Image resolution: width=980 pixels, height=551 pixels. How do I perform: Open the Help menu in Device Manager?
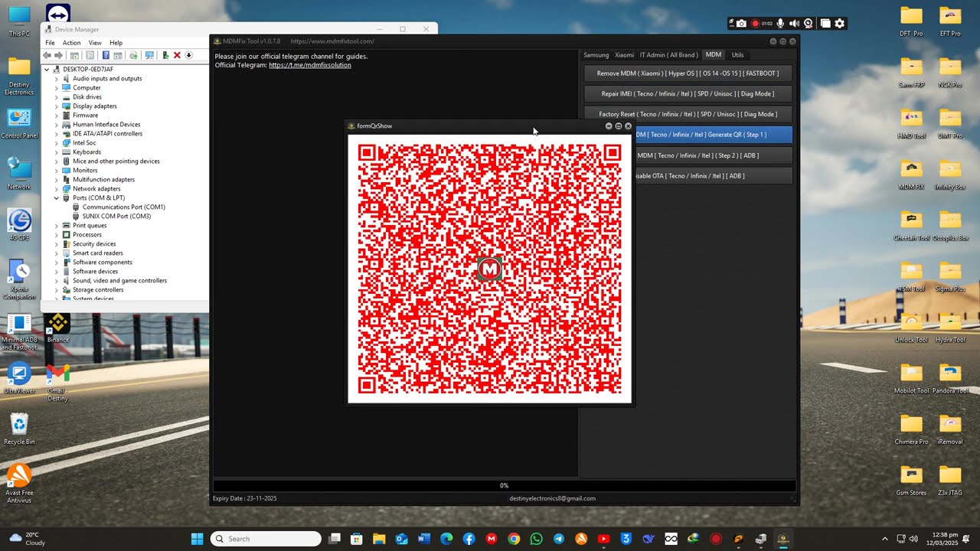[x=116, y=43]
